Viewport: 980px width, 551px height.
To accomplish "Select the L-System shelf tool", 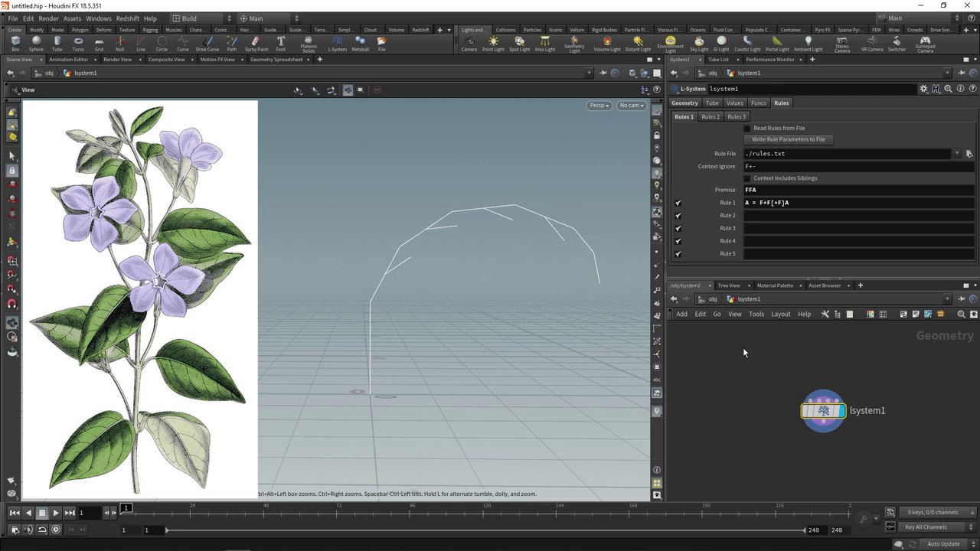I will tap(338, 44).
